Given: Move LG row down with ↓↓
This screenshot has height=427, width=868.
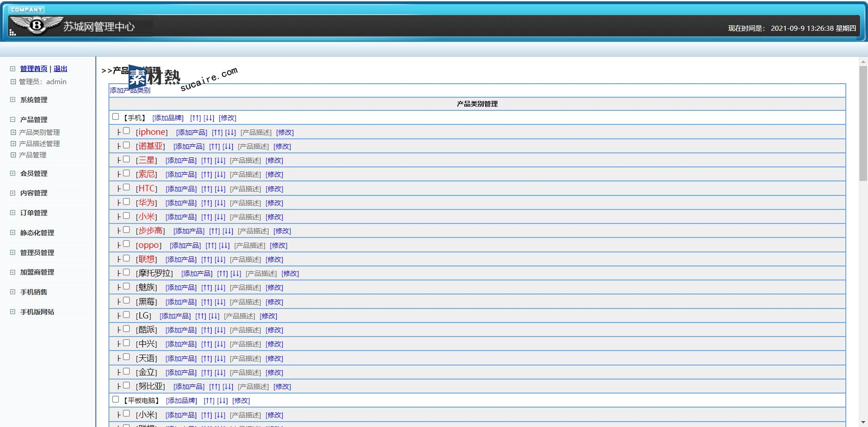Looking at the screenshot, I should pos(214,316).
